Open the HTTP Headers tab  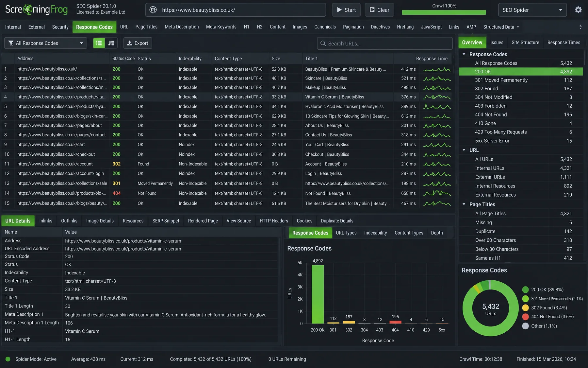coord(274,221)
